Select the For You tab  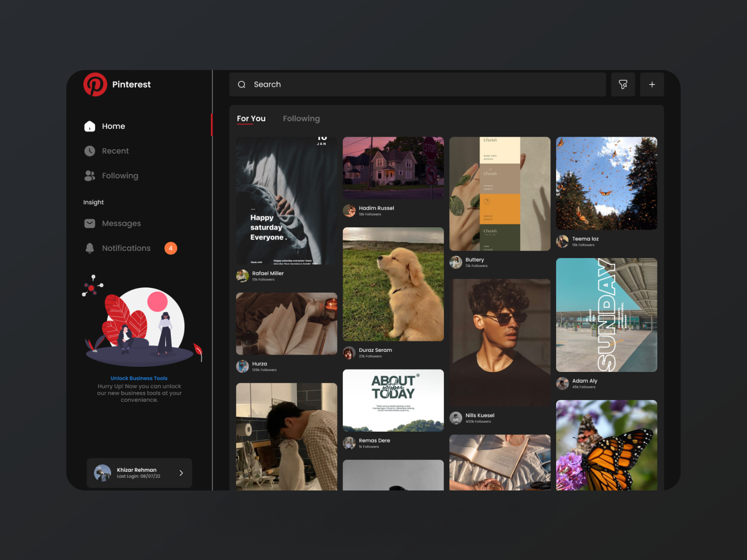point(251,118)
